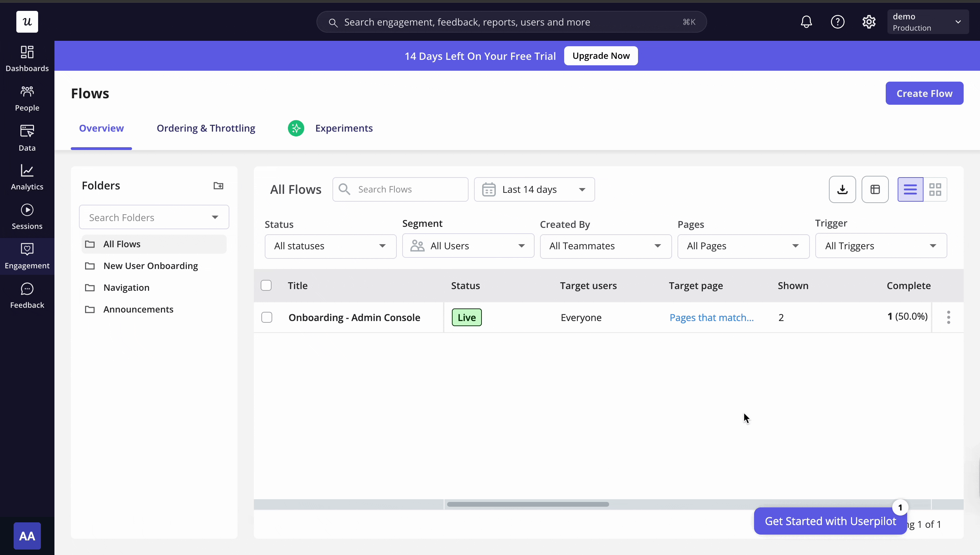
Task: Download flows with the export icon
Action: coord(842,189)
